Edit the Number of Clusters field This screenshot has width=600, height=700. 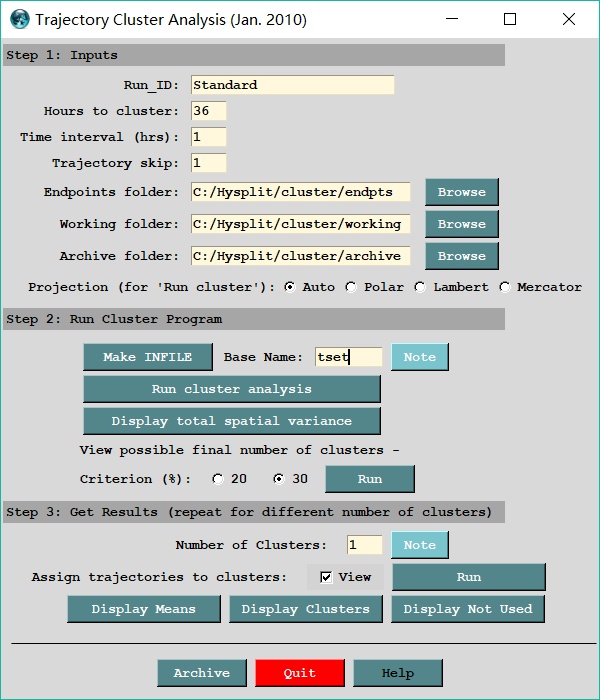click(x=364, y=545)
